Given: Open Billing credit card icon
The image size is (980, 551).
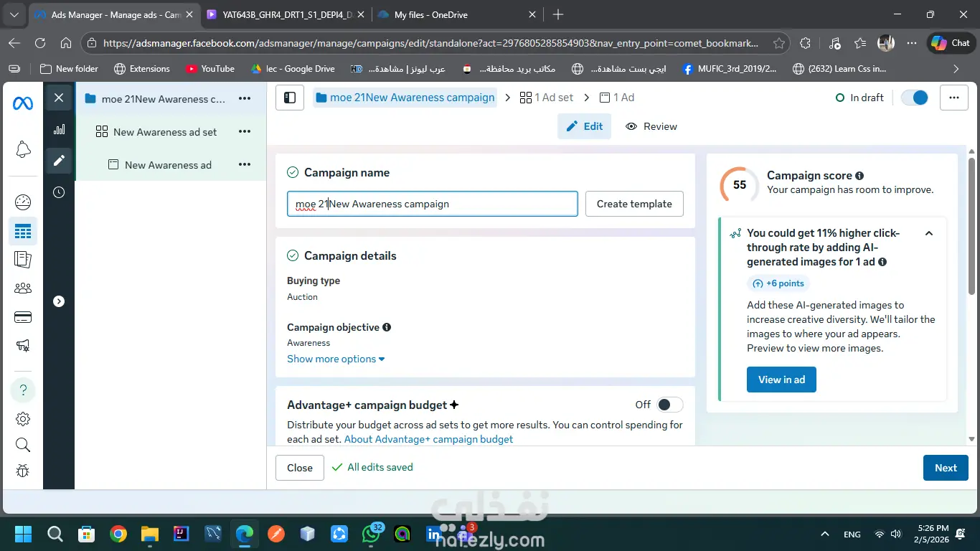Looking at the screenshot, I should [x=23, y=317].
